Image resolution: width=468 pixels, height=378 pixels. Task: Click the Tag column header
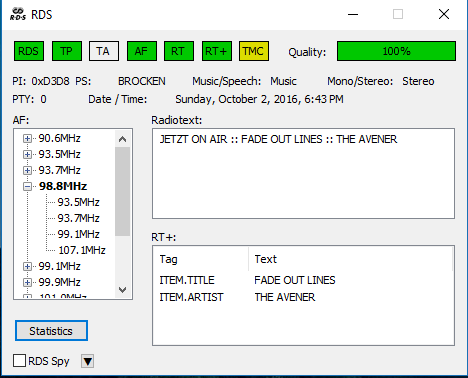(x=200, y=259)
